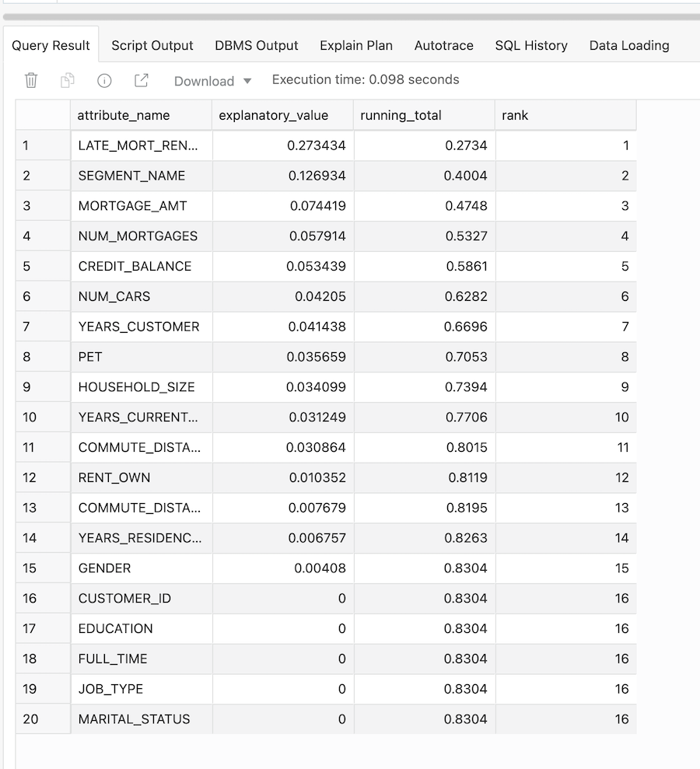Switch to the Script Output tab
The image size is (700, 769).
point(152,45)
